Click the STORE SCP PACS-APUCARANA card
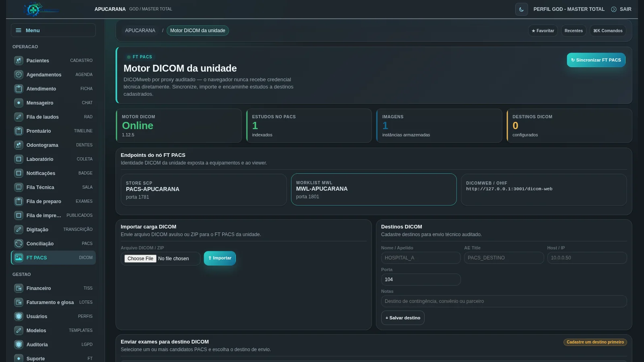This screenshot has height=362, width=644. (204, 190)
